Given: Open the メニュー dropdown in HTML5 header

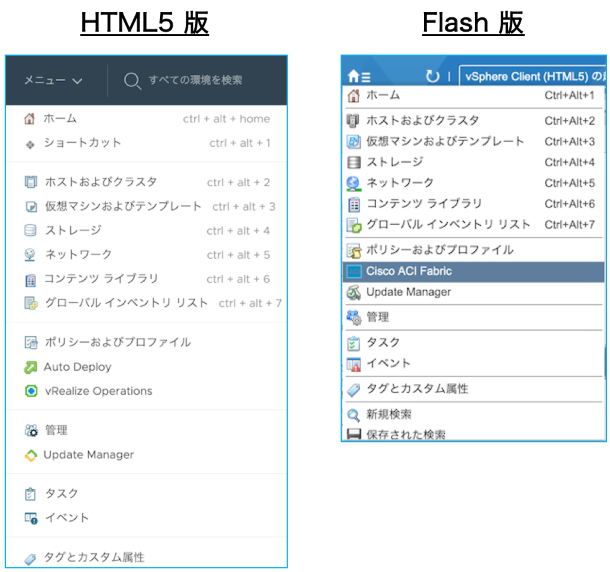Looking at the screenshot, I should pos(53,81).
